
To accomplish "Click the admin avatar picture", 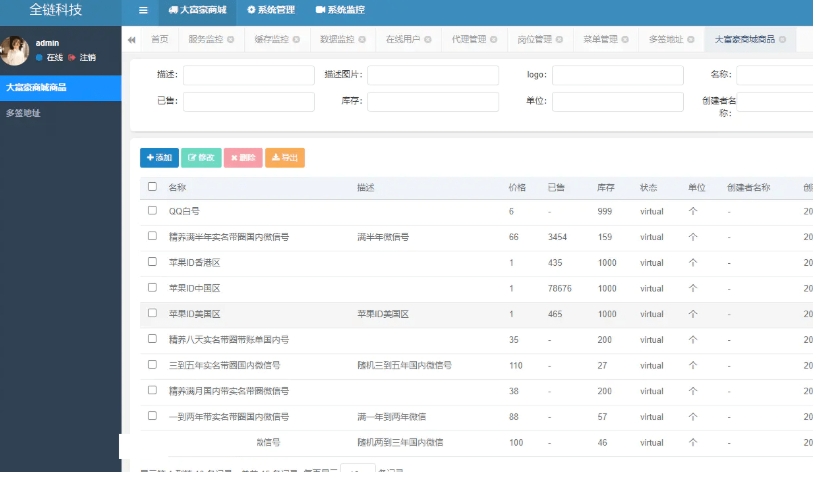I will pos(14,51).
